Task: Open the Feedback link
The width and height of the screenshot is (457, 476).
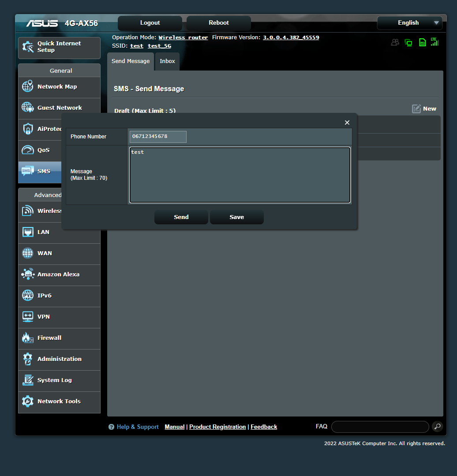Action: [264, 427]
